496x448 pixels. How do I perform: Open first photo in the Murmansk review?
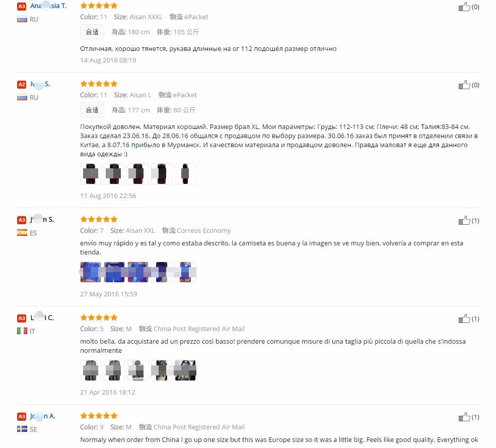click(91, 174)
